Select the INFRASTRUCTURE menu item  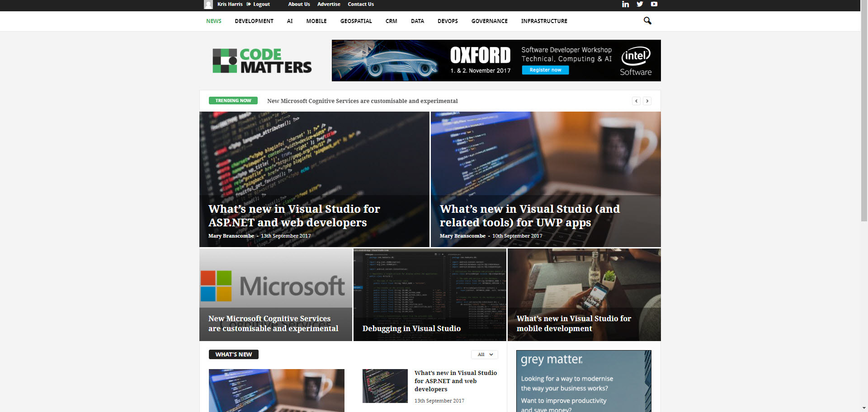(x=544, y=21)
